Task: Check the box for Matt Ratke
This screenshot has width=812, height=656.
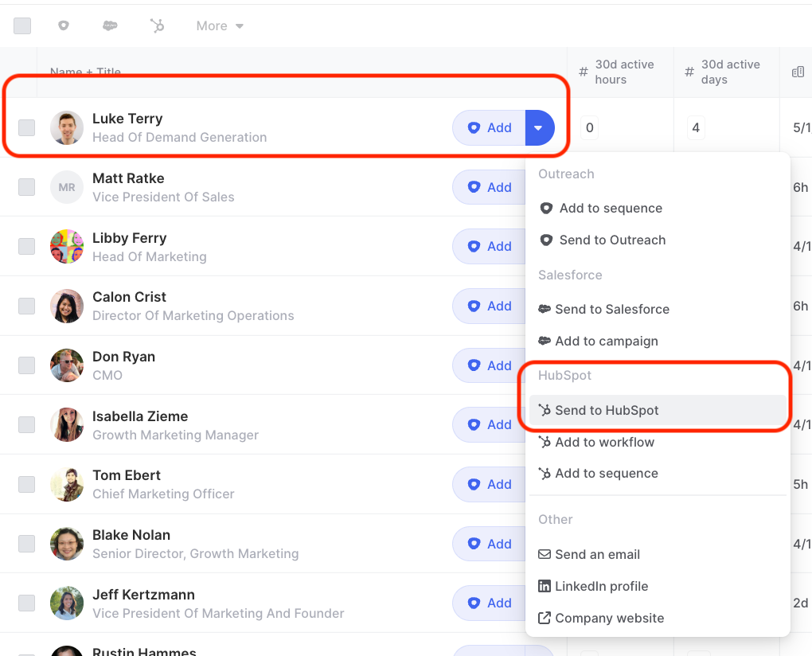Action: [27, 187]
